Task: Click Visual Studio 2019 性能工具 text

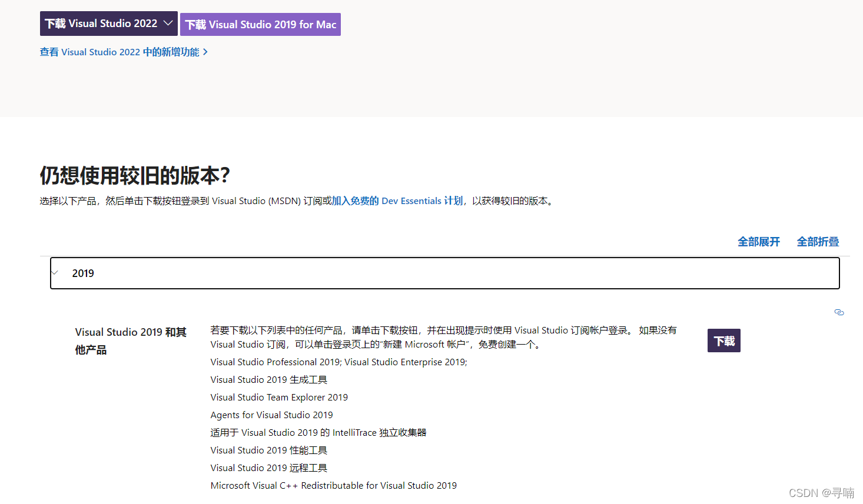Action: point(269,450)
